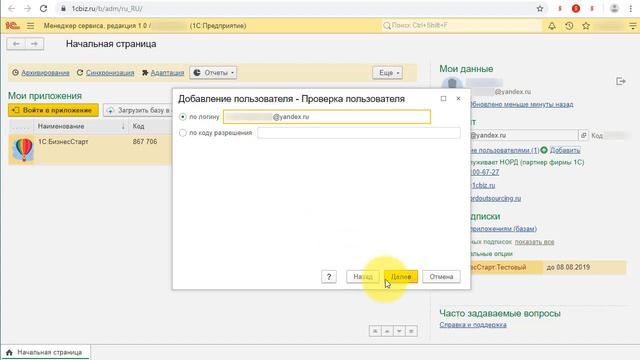Viewport: 640px width, 360px height.
Task: Open the service settings lines icon in 1C header
Action: click(633, 26)
